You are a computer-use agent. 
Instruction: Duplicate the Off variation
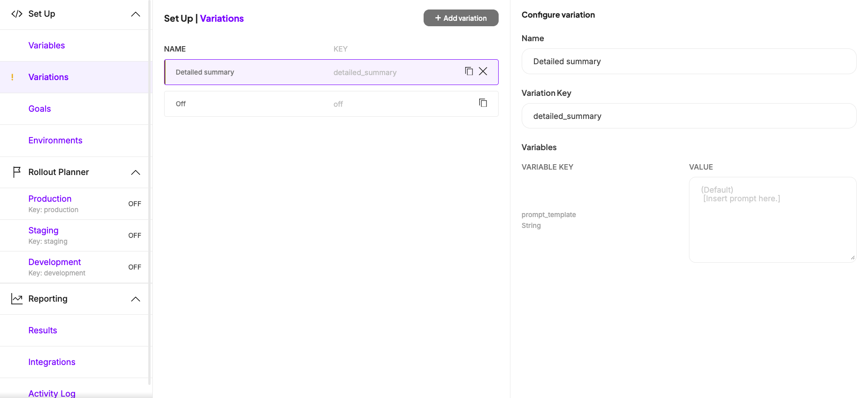coord(483,103)
